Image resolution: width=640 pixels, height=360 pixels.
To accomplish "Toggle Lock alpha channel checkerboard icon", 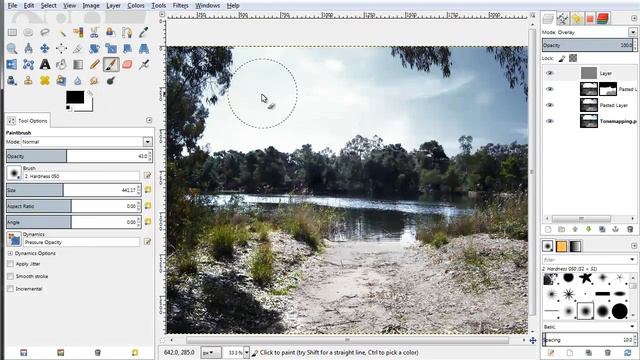I will point(573,58).
